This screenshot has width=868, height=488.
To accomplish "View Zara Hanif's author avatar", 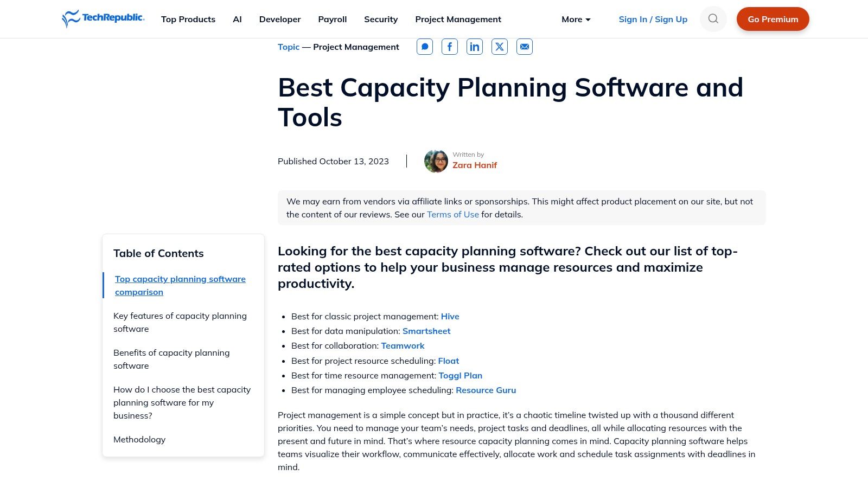I will (436, 161).
